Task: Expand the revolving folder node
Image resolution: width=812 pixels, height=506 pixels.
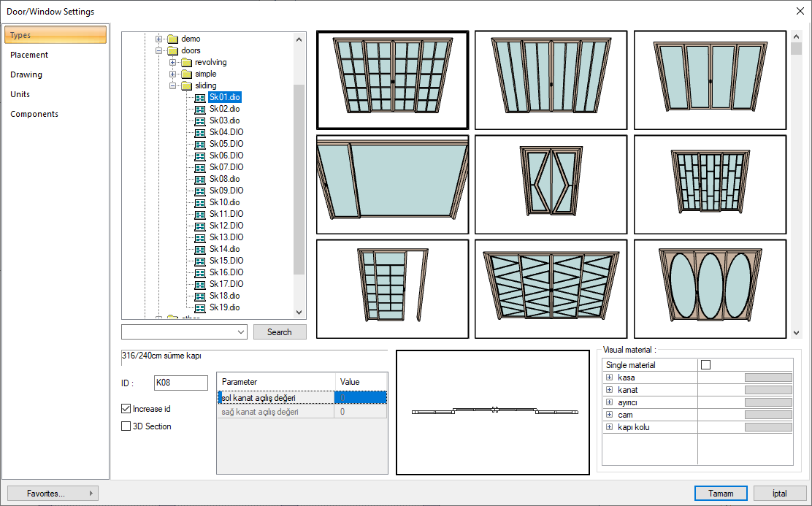Action: click(173, 62)
